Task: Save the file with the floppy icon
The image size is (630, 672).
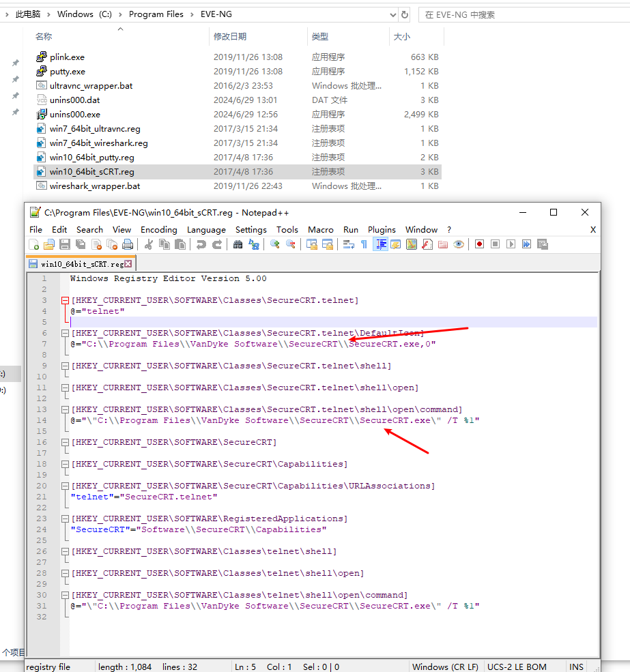Action: coord(65,244)
